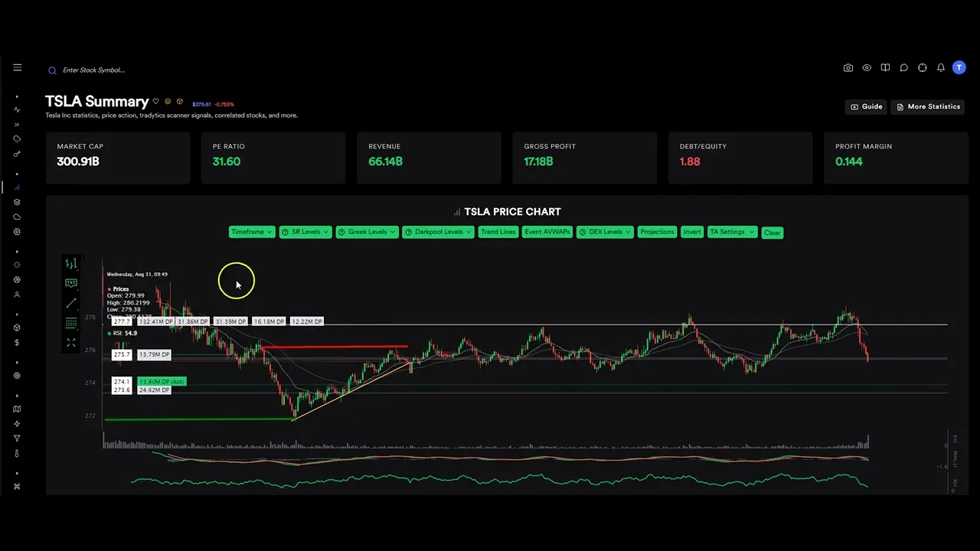Click the Clear button
This screenshot has width=980, height=551.
click(x=773, y=233)
